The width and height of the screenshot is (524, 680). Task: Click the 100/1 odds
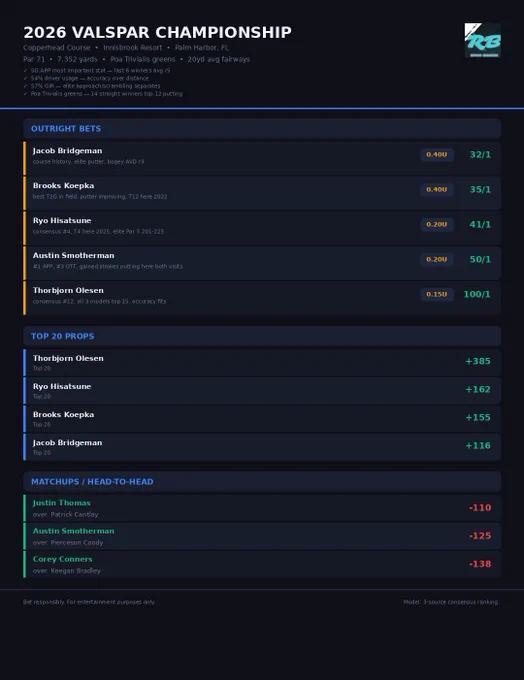tap(477, 294)
